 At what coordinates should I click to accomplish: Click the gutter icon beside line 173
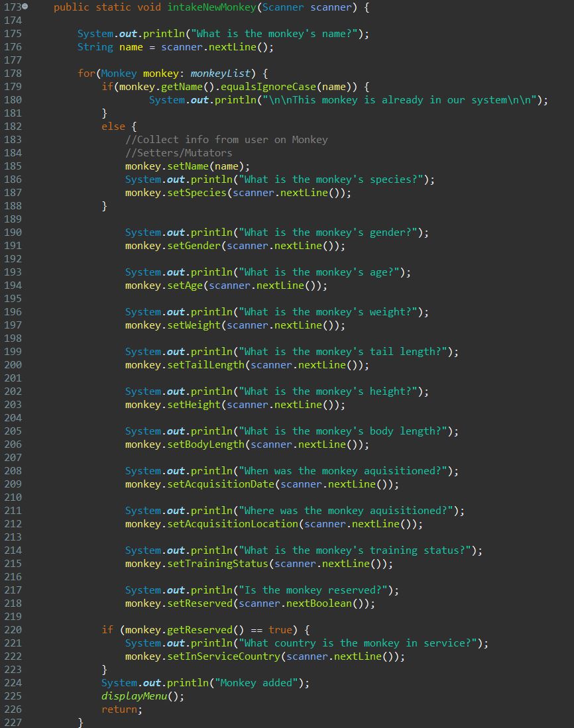pos(25,7)
